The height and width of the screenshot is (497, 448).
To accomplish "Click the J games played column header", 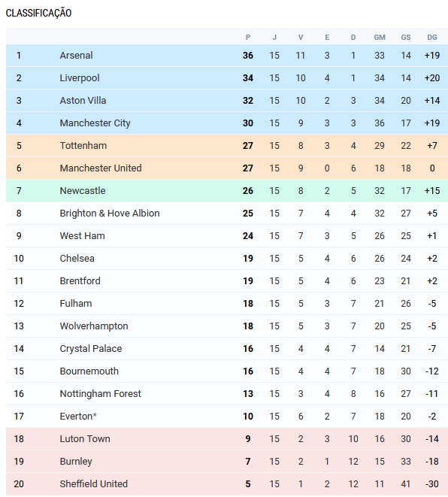I will 274,38.
